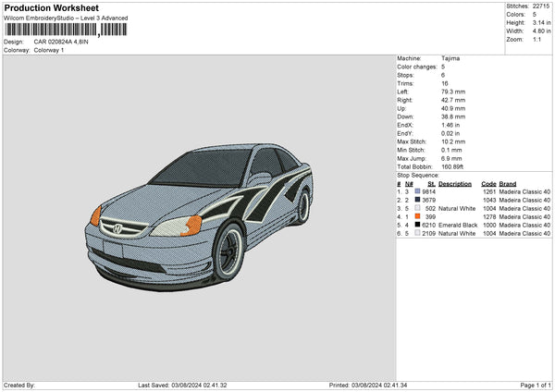Click the white swatch for thread 2109
This screenshot has height=392, width=555.
point(418,233)
